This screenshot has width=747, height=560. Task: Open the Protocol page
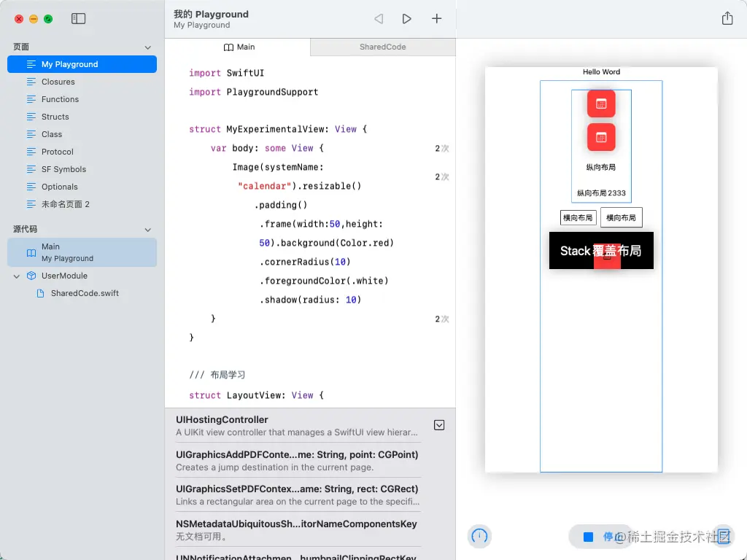(82, 152)
